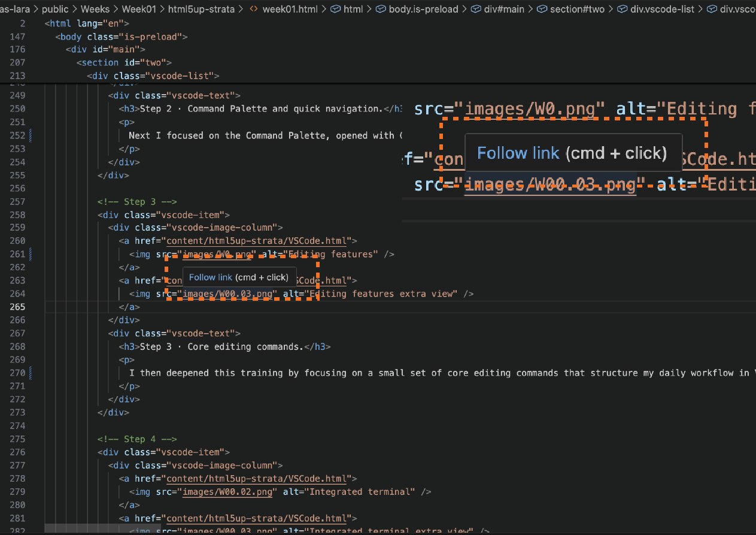Click line number 258 in the gutter
The height and width of the screenshot is (535, 756).
[x=18, y=215]
